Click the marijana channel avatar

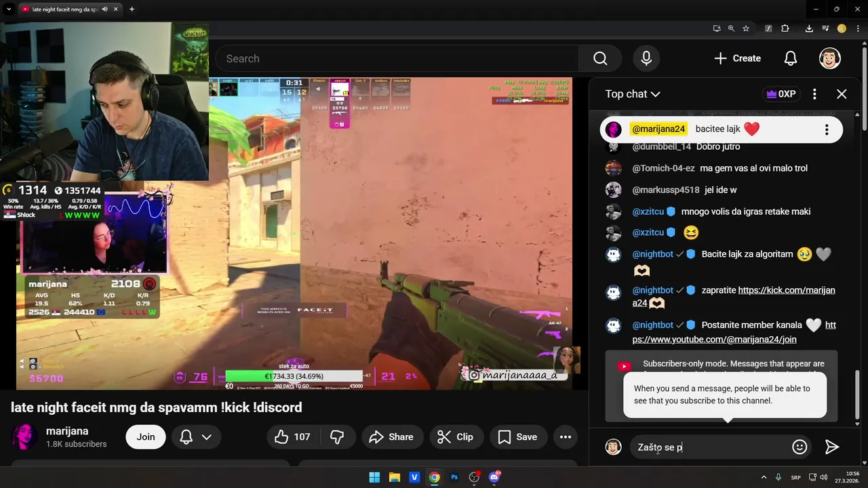pyautogui.click(x=25, y=437)
